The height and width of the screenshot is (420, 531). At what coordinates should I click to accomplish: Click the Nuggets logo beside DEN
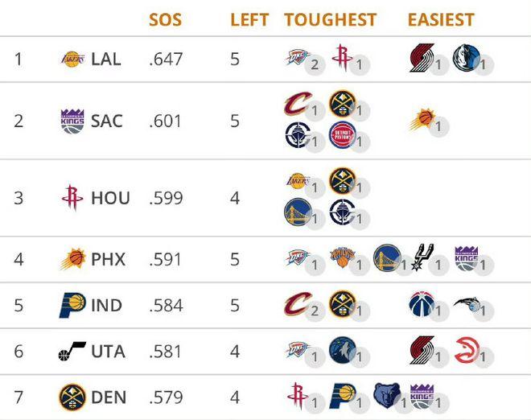tap(72, 397)
